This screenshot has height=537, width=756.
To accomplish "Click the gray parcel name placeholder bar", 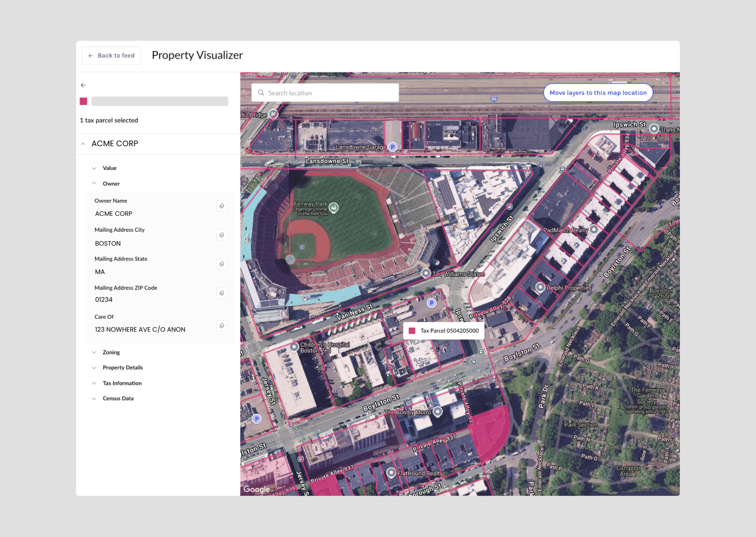I will [x=160, y=101].
